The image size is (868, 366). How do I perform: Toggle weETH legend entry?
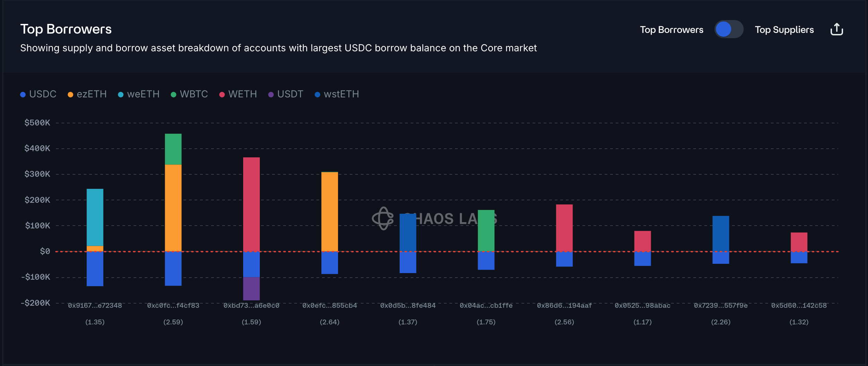click(x=139, y=94)
